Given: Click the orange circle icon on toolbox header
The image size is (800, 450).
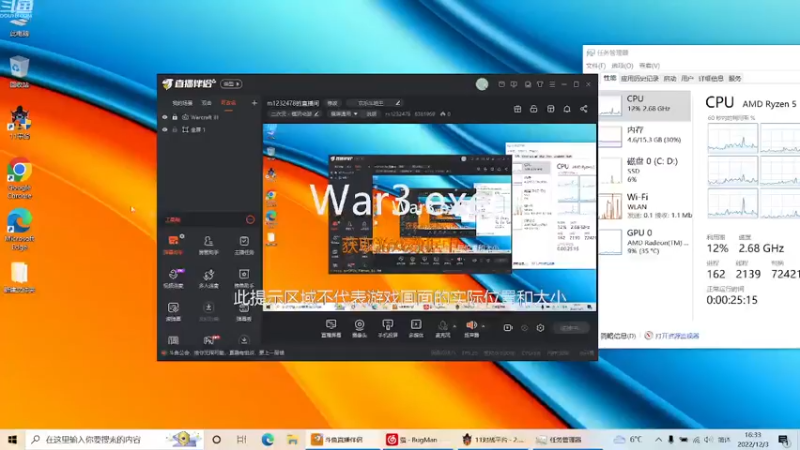Looking at the screenshot, I should [x=250, y=219].
